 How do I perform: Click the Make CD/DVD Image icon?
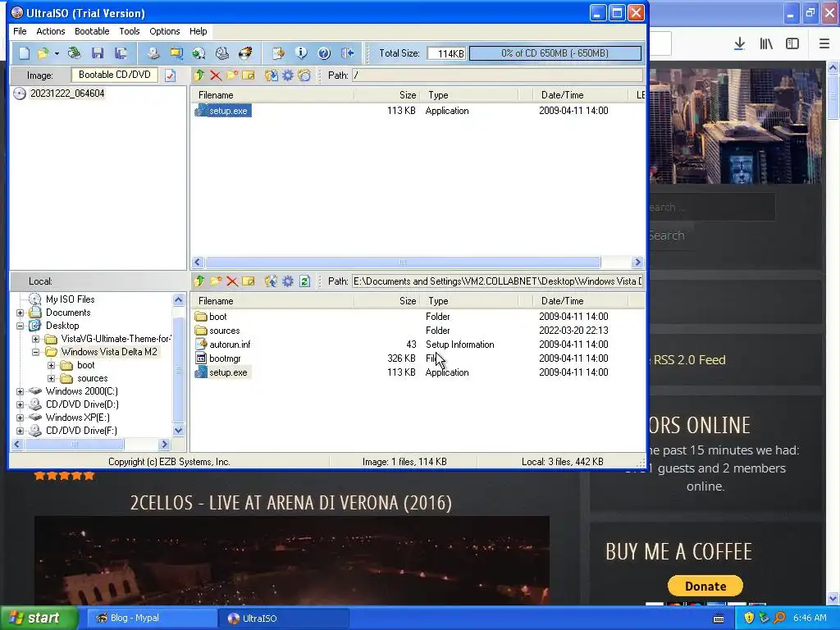click(x=153, y=53)
